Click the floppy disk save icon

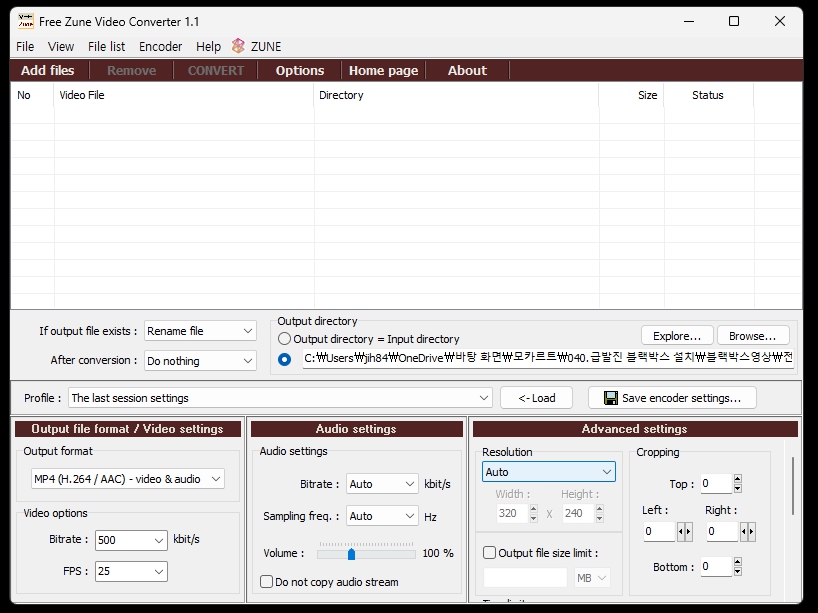(610, 398)
